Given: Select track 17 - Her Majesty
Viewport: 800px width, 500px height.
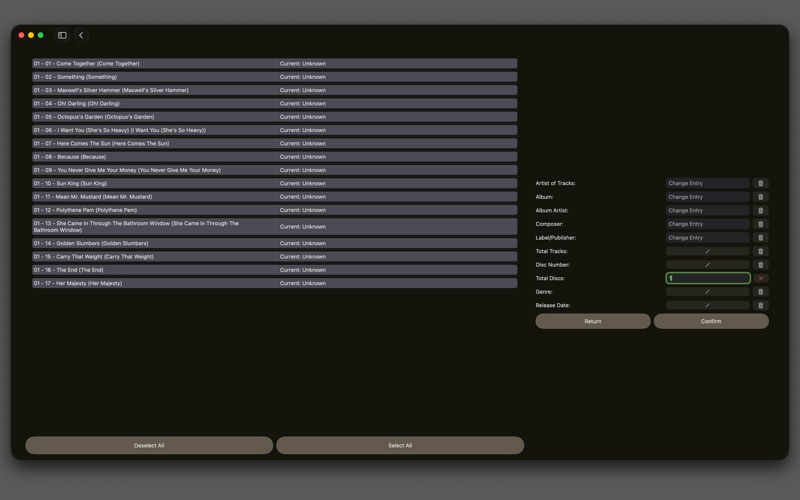Looking at the screenshot, I should (274, 283).
